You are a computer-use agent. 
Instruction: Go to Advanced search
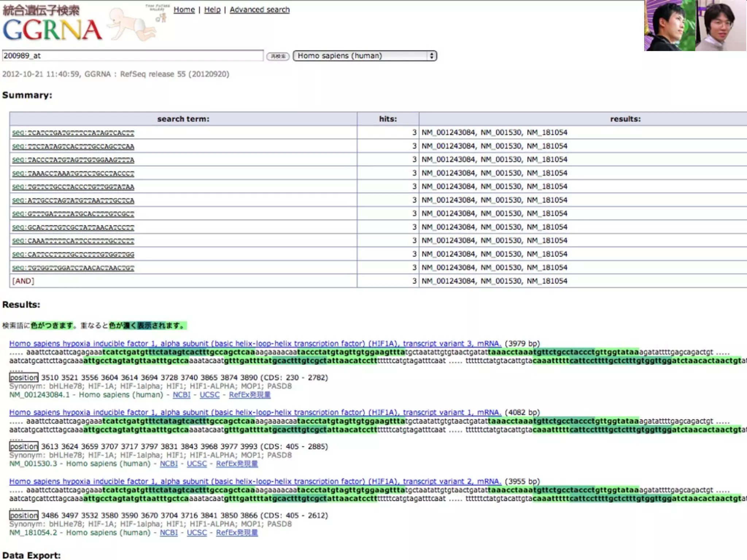click(259, 10)
